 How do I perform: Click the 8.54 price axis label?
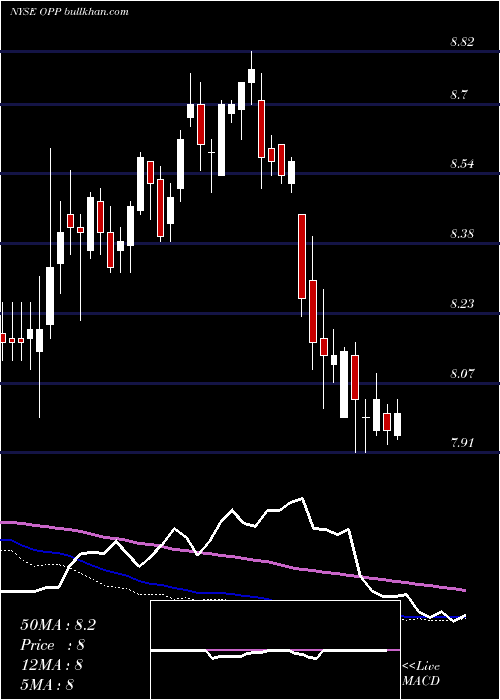462,164
